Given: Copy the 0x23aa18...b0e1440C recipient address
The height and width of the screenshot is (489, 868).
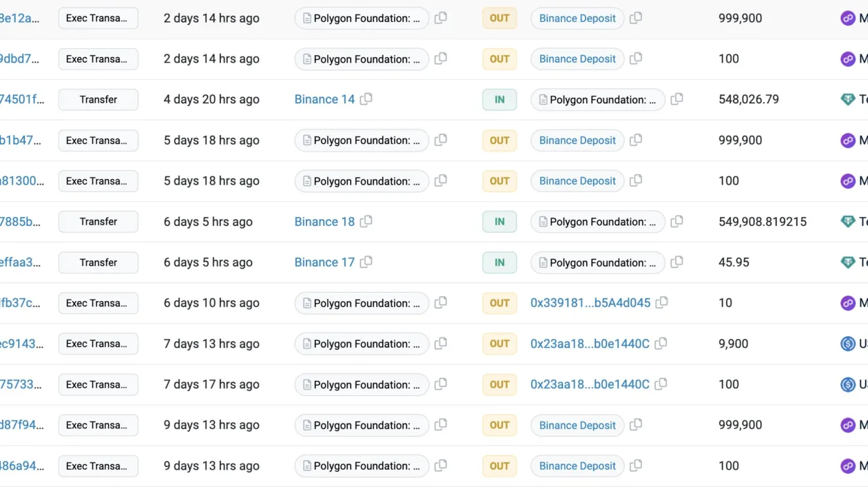Looking at the screenshot, I should pyautogui.click(x=660, y=344).
